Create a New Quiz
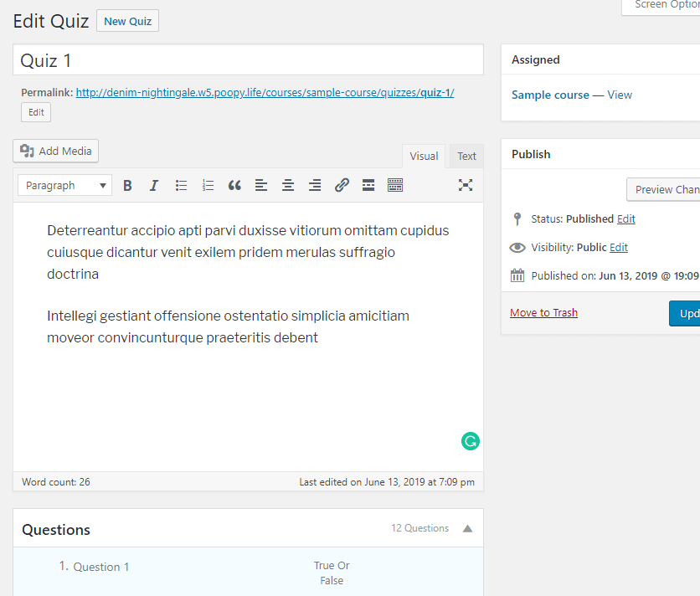This screenshot has height=596, width=700. [127, 20]
